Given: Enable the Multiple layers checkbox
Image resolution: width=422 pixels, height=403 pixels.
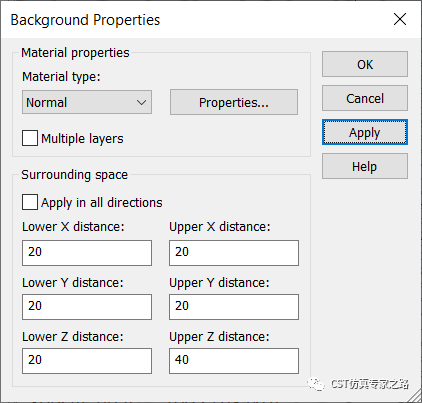Looking at the screenshot, I should (x=30, y=138).
